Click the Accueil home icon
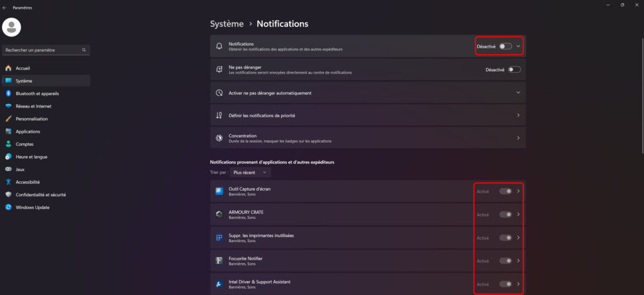644x295 pixels. tap(8, 68)
